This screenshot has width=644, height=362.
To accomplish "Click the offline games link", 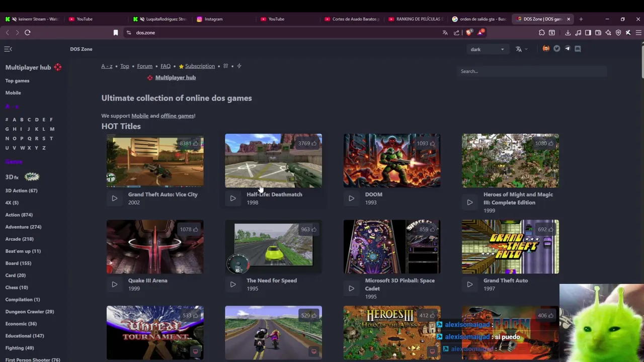I will point(177,116).
